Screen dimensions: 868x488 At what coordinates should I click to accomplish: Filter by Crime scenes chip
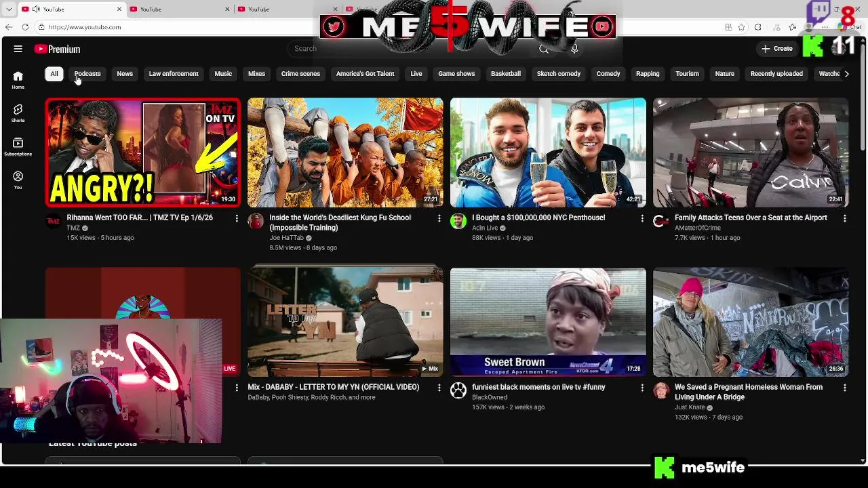[300, 74]
